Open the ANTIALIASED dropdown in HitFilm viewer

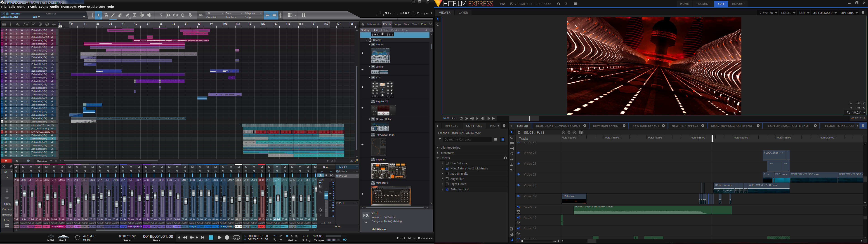[x=825, y=13]
